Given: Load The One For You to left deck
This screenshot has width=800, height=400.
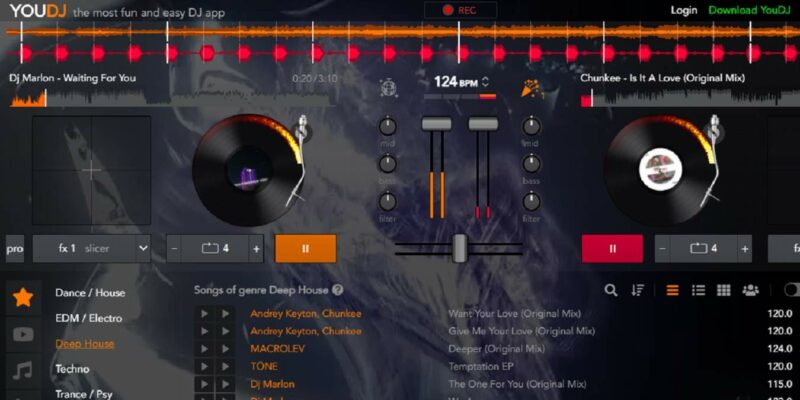Looking at the screenshot, I should pyautogui.click(x=204, y=384).
